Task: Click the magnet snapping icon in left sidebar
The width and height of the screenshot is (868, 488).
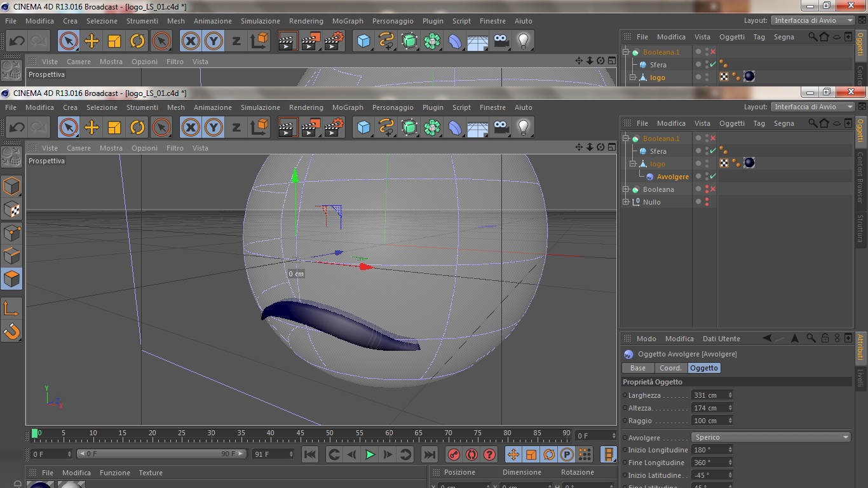Action: [x=11, y=331]
